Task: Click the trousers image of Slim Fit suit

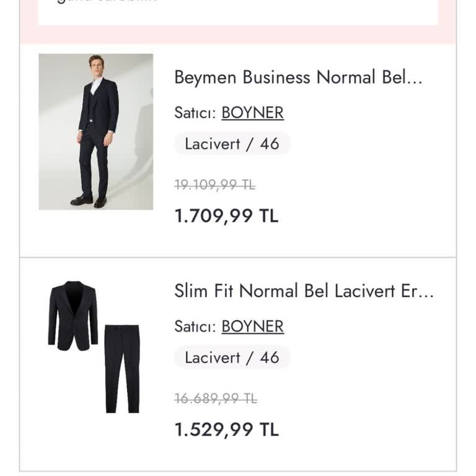Action: point(121,368)
